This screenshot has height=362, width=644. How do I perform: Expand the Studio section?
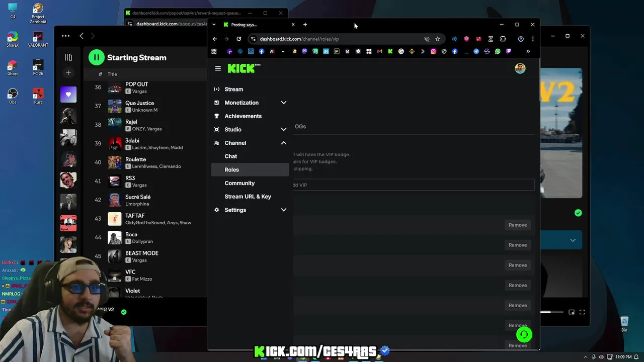(x=284, y=129)
